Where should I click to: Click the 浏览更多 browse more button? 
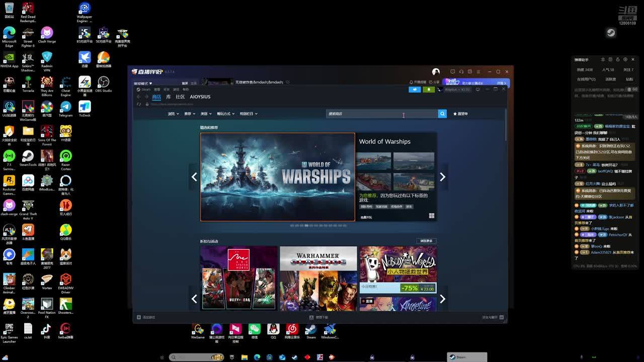pos(426,241)
